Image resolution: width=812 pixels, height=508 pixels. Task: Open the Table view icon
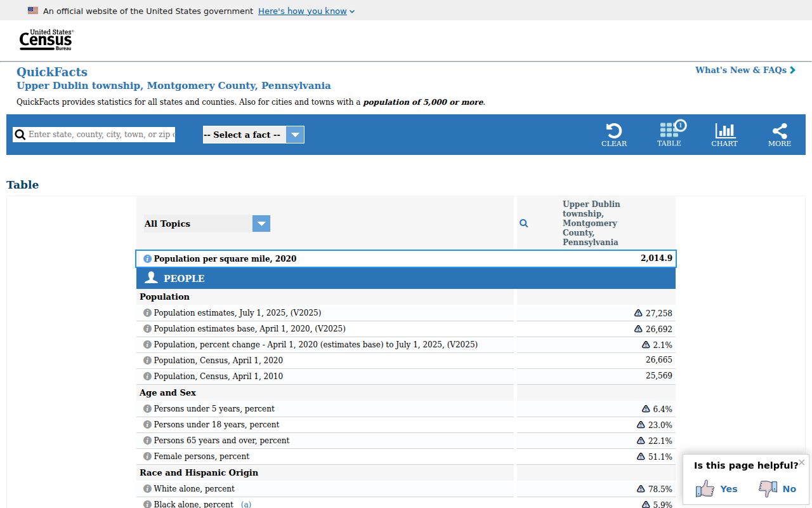[669, 135]
